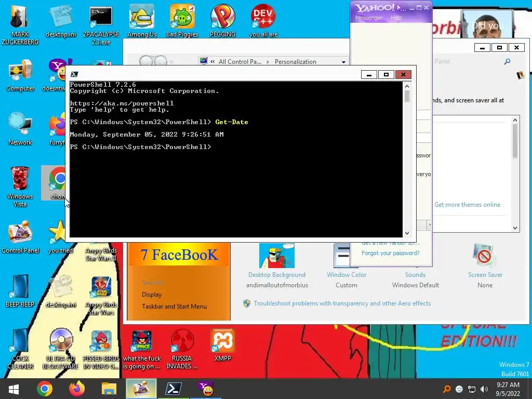
Task: Open RUSSIA INVADES radioactive icon
Action: pos(182,349)
